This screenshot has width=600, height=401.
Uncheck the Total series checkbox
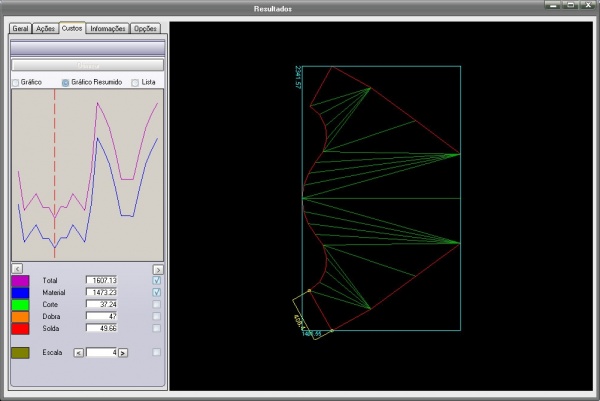[x=156, y=281]
